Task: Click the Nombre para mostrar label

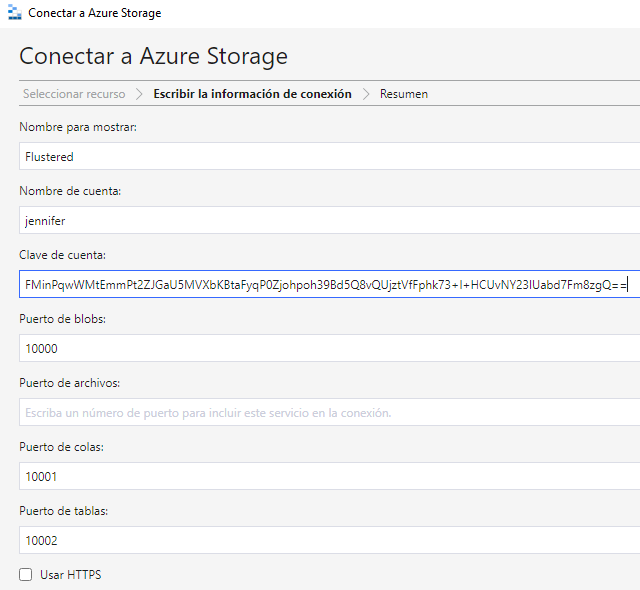Action: coord(78,127)
